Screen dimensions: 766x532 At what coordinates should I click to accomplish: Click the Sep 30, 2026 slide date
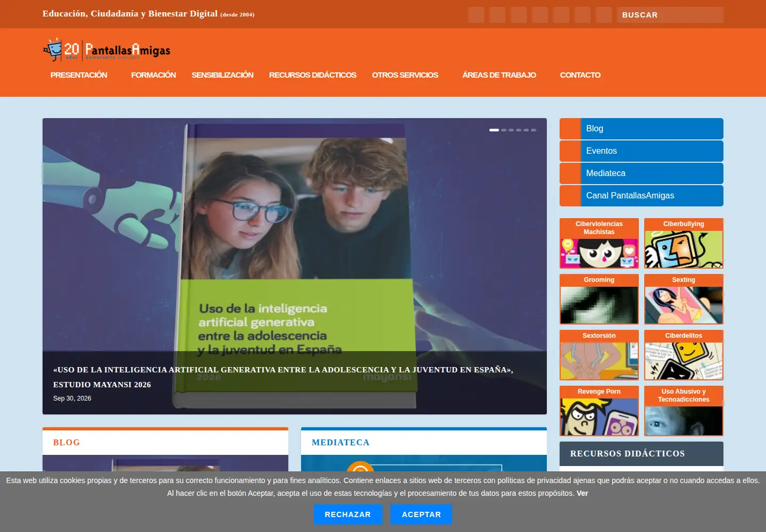pos(72,398)
